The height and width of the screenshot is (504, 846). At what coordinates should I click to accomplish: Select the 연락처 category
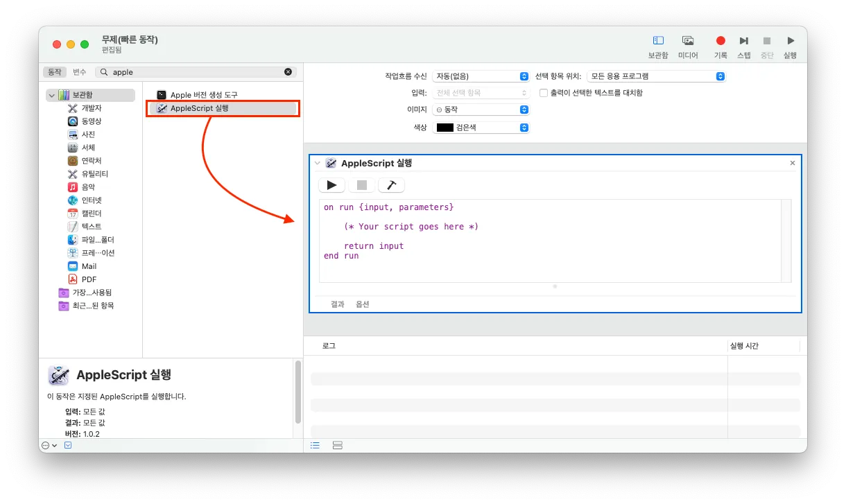click(x=91, y=161)
